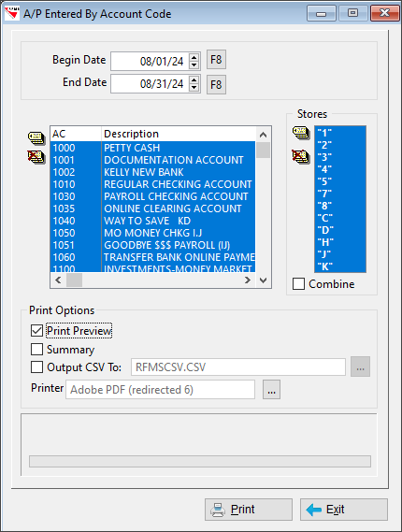The image size is (402, 532).
Task: Click the application logo in title bar
Action: (x=12, y=14)
